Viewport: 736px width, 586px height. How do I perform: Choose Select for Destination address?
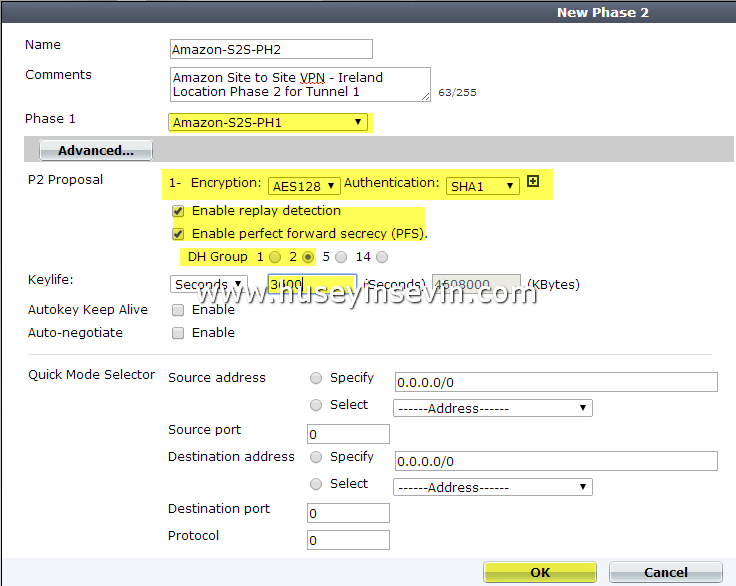point(316,484)
